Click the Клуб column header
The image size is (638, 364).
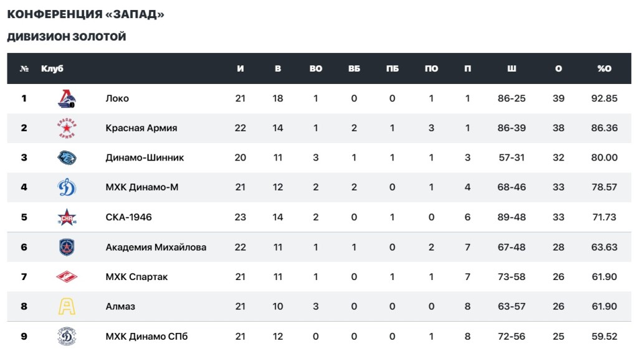pos(52,68)
